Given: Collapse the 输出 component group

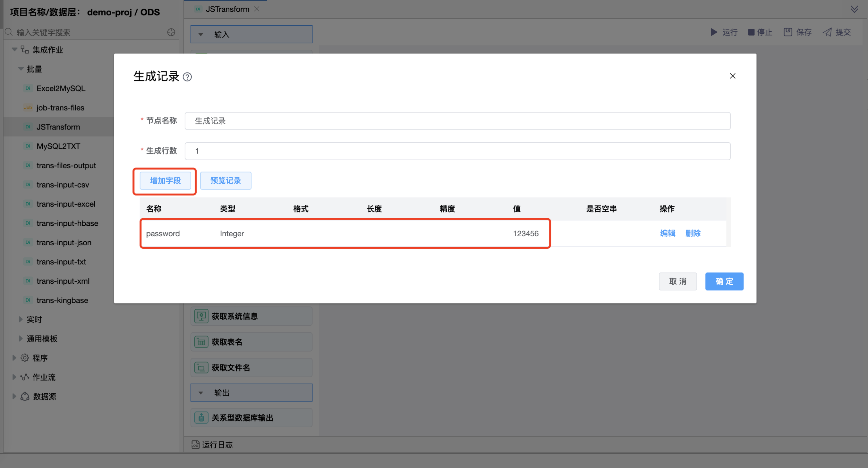Looking at the screenshot, I should click(201, 393).
